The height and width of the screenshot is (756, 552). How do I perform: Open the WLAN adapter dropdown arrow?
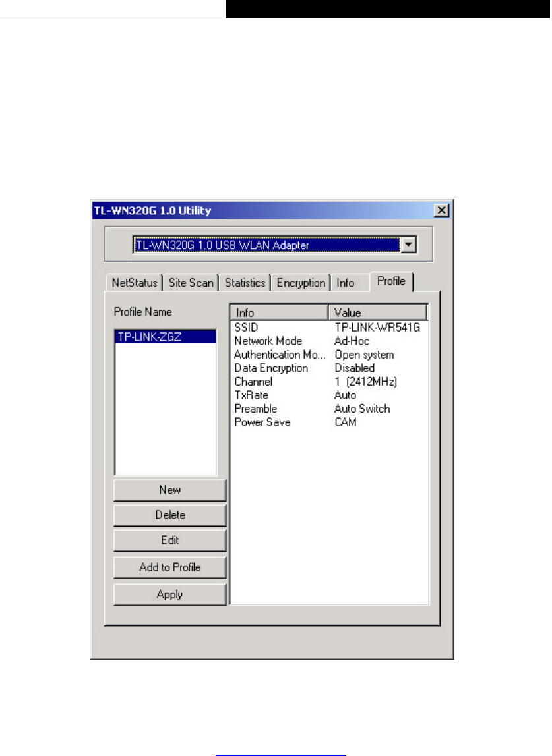click(x=408, y=245)
